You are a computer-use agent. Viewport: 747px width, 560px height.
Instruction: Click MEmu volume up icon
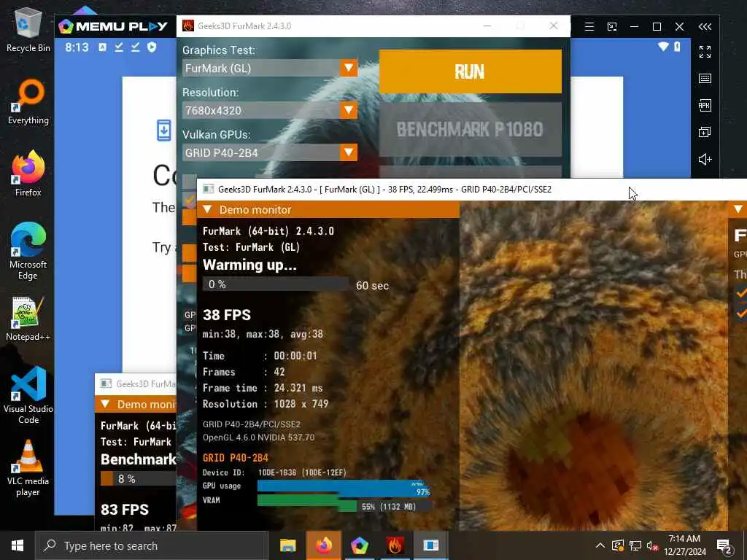tap(705, 159)
